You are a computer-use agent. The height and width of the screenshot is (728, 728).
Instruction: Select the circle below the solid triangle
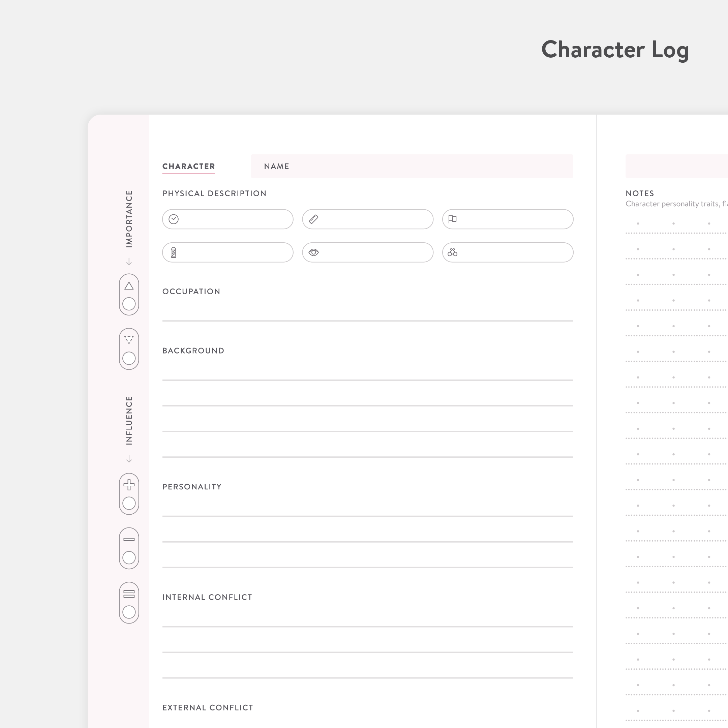click(x=129, y=304)
